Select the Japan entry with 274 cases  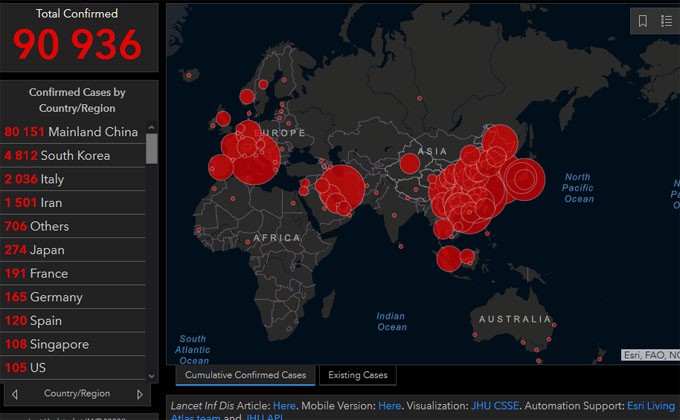[34, 250]
